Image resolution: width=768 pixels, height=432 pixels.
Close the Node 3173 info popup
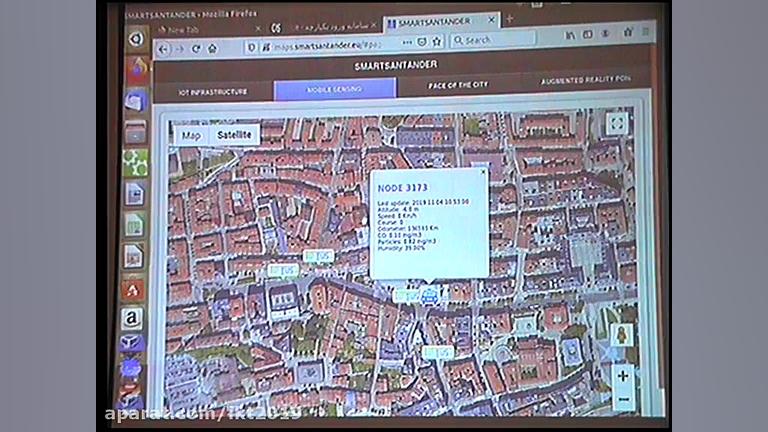coord(482,172)
